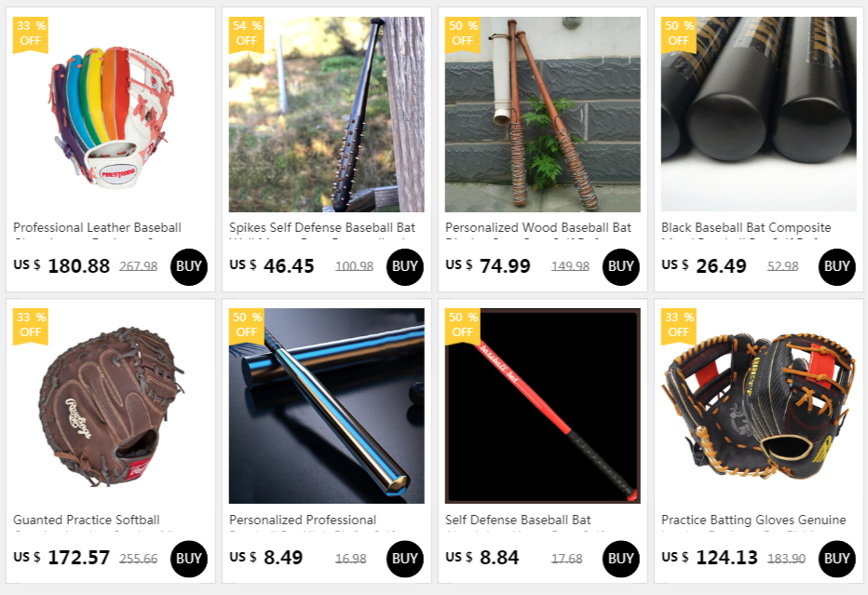
Task: Click BUY for the $180.88 rainbow glove
Action: [x=189, y=267]
